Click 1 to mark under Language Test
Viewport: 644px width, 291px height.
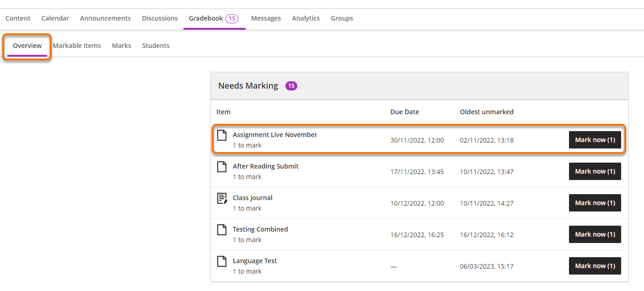[x=247, y=271]
